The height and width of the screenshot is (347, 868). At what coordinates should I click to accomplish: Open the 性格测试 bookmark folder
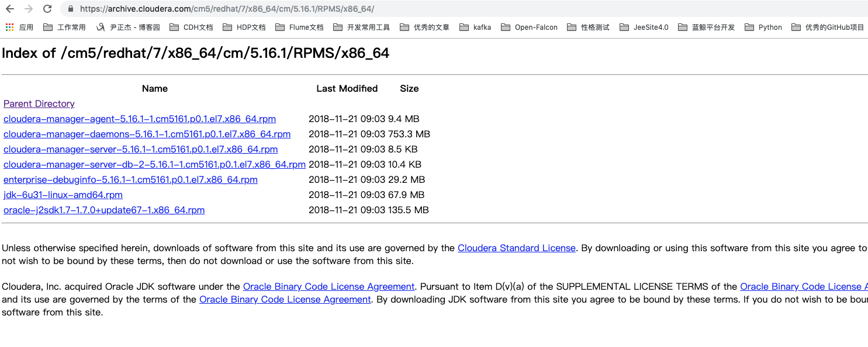(x=589, y=27)
